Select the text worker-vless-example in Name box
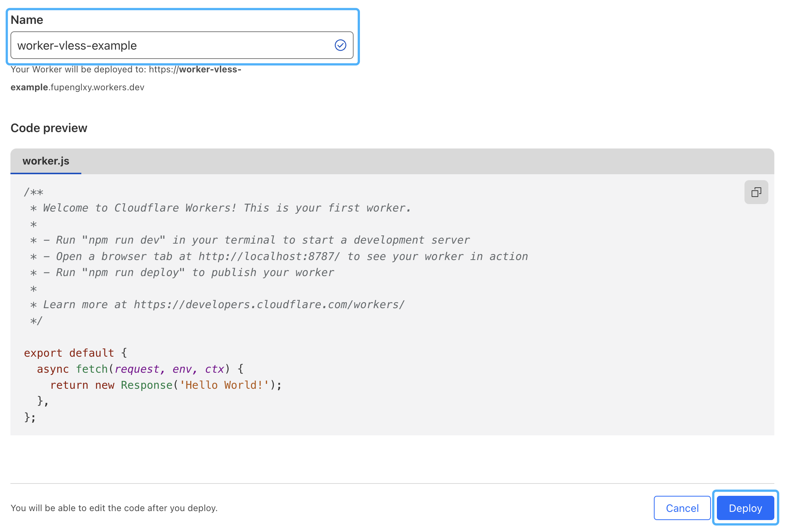Viewport: 790px width, 532px height. pos(77,45)
